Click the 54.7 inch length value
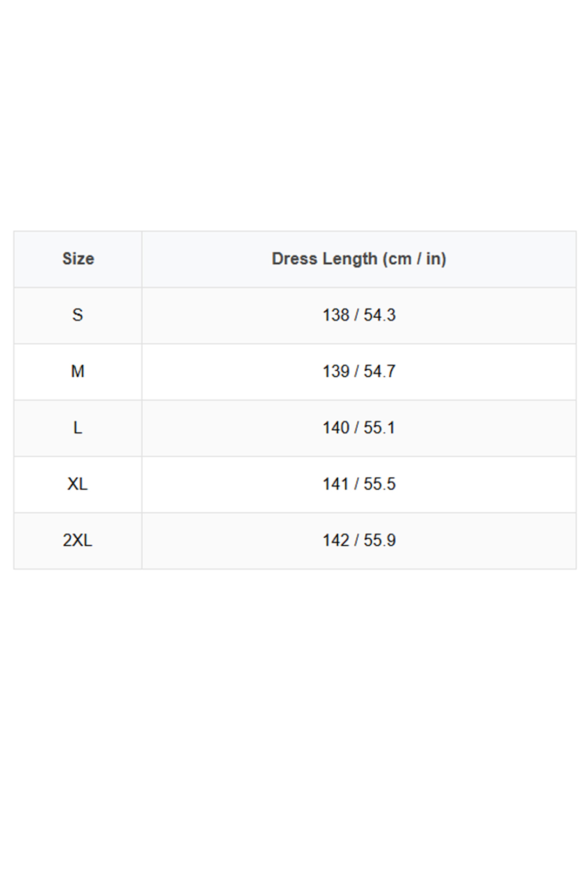Image resolution: width=588 pixels, height=882 pixels. click(379, 371)
